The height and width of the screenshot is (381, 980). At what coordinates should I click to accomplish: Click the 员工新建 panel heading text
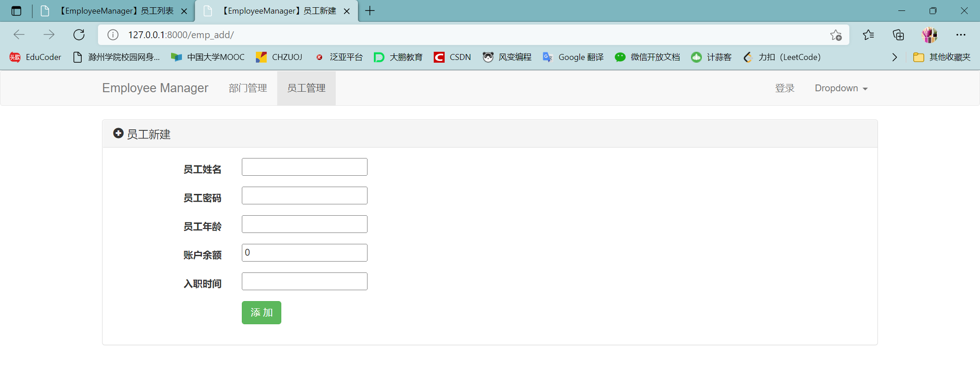click(148, 134)
